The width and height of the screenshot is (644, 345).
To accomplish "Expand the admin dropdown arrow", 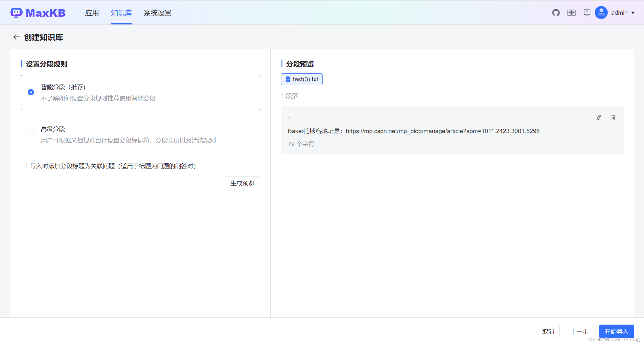I will (x=633, y=13).
